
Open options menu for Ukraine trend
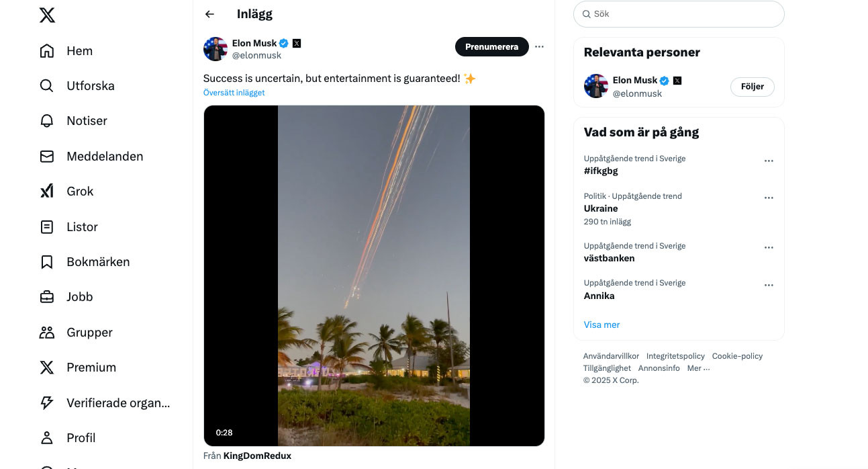tap(769, 198)
